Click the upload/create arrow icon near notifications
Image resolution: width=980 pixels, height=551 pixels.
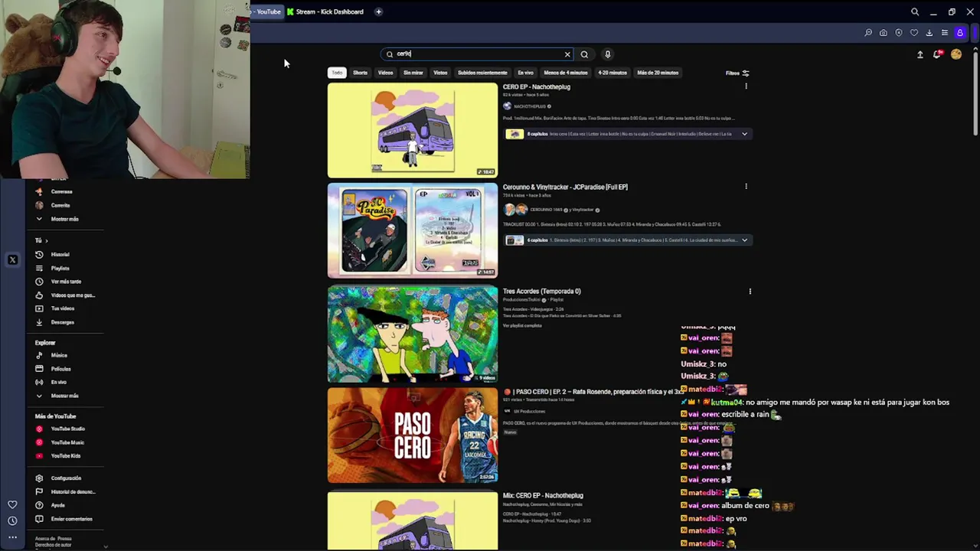point(920,54)
